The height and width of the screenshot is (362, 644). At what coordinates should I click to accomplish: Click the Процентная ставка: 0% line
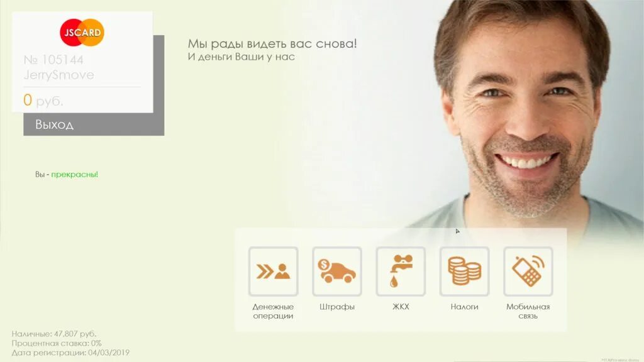click(56, 343)
